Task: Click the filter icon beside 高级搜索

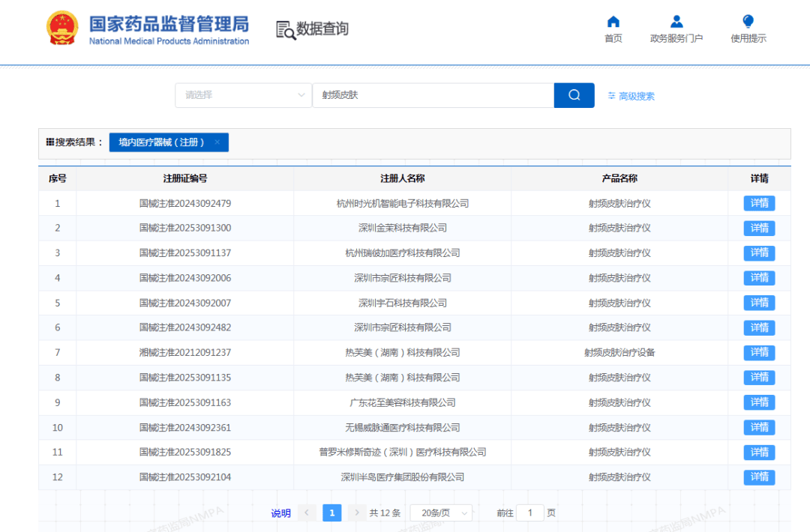Action: tap(611, 95)
